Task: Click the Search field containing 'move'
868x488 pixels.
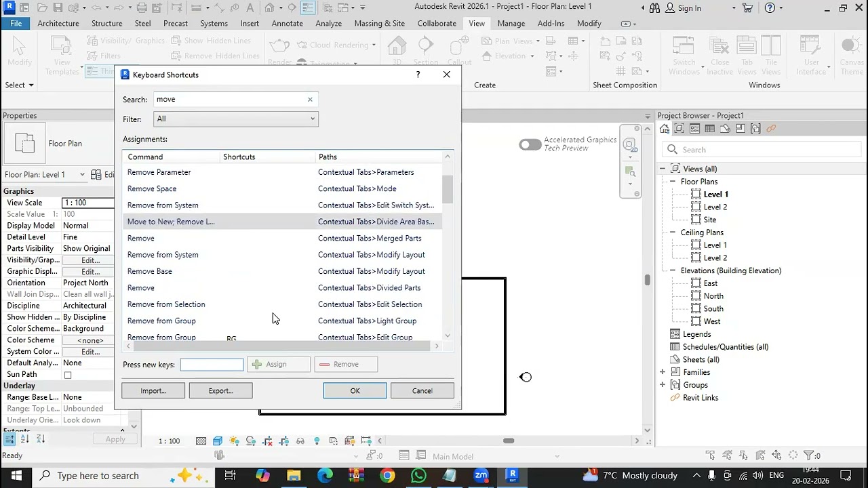Action: 235,100
